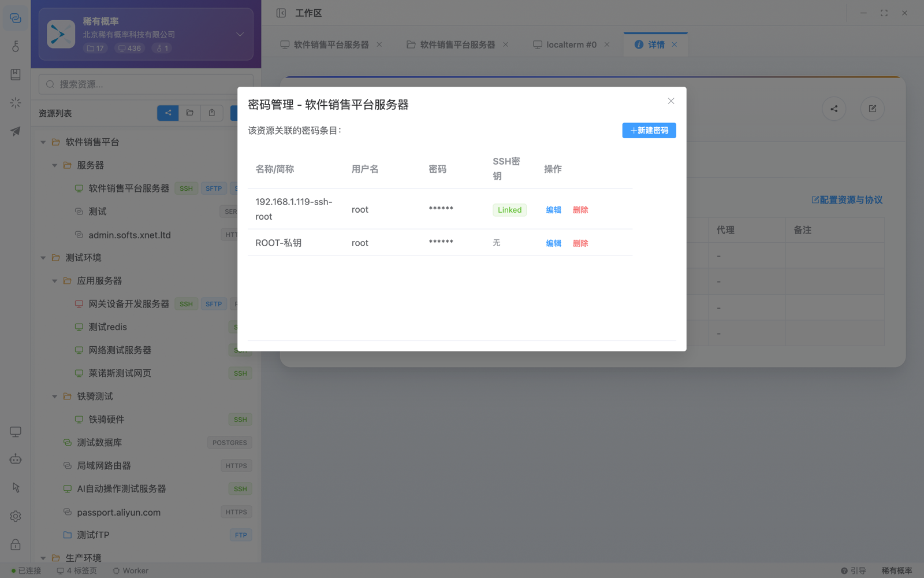Toggle the sidebar collapse icon beside 工作区
Image resolution: width=924 pixels, height=578 pixels.
click(281, 13)
